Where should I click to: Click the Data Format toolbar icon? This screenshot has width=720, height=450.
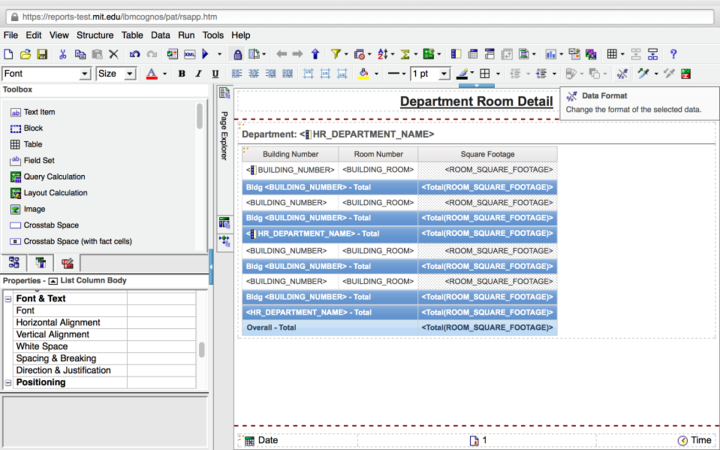click(621, 74)
